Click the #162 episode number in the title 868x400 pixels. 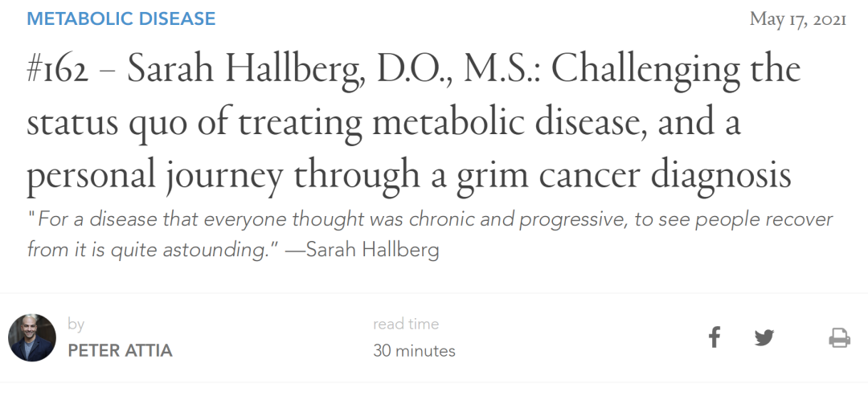[x=58, y=70]
